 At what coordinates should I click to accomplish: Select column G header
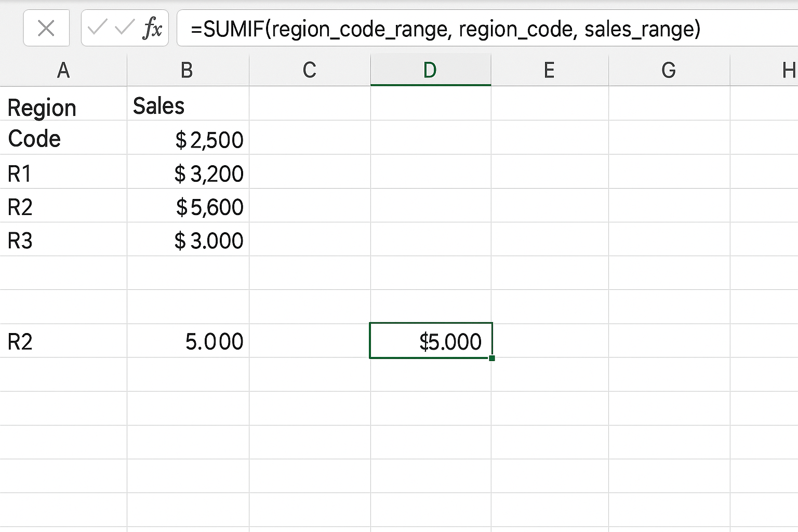669,70
